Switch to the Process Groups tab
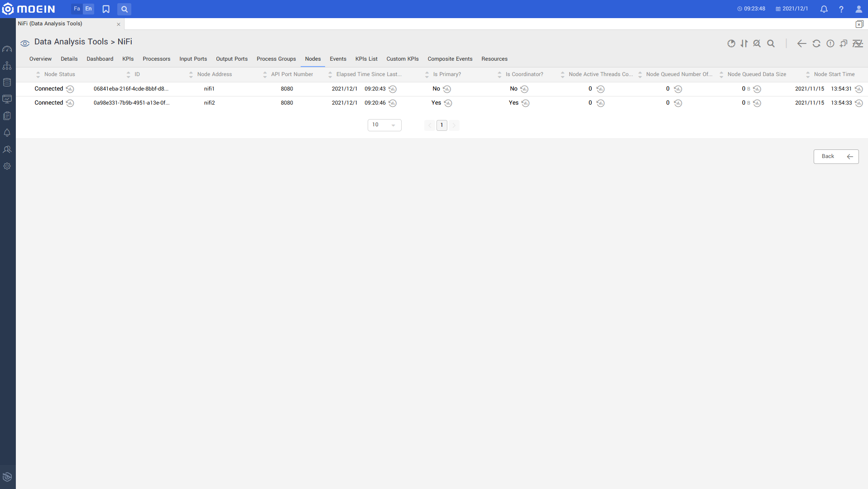 tap(276, 59)
